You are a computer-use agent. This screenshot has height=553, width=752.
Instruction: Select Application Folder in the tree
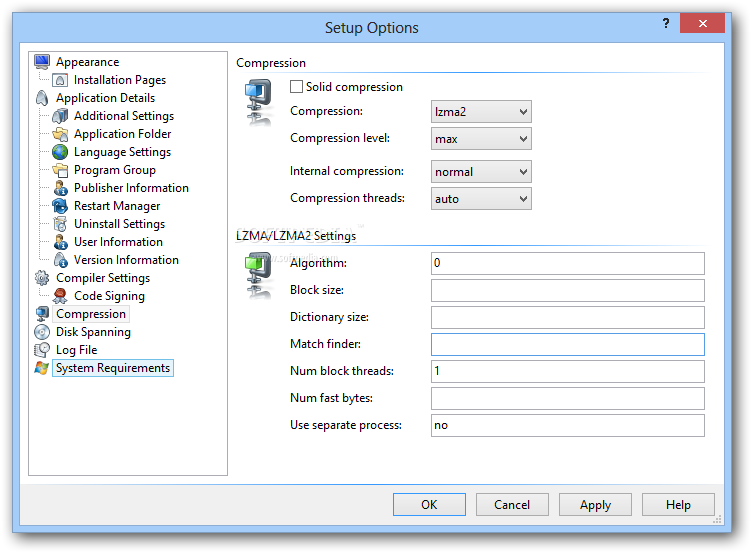coord(122,134)
